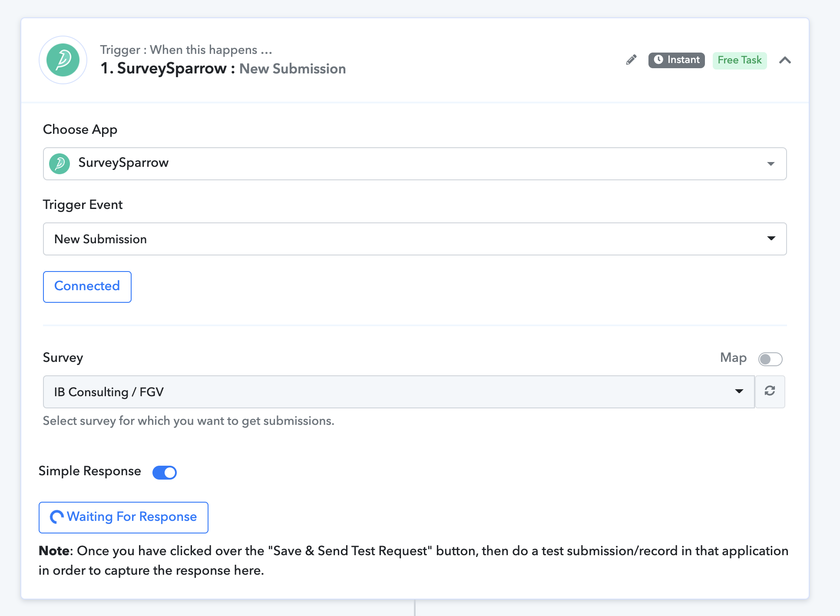Click the pencil edit icon
The height and width of the screenshot is (616, 840).
tap(631, 60)
